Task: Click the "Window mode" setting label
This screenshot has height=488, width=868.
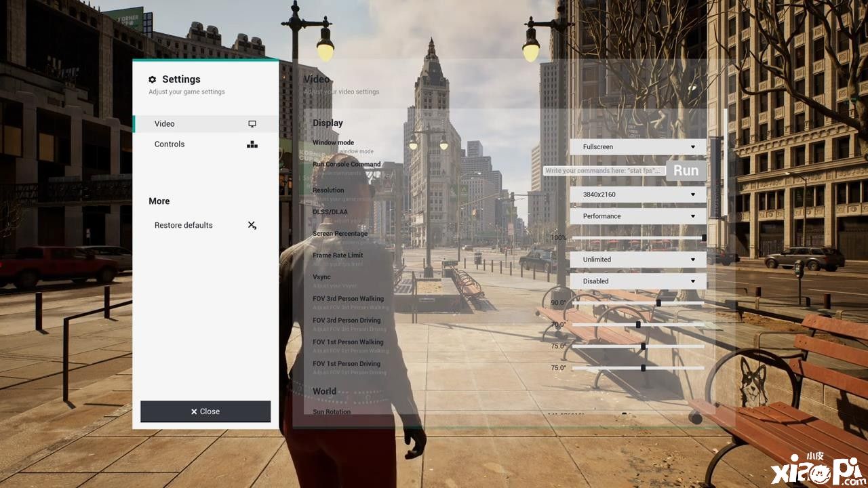Action: point(333,143)
